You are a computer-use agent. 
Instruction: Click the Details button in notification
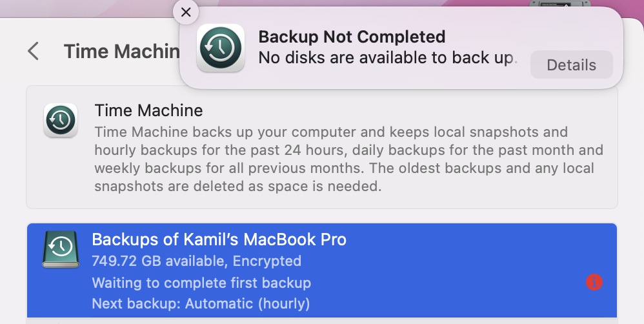click(x=571, y=65)
